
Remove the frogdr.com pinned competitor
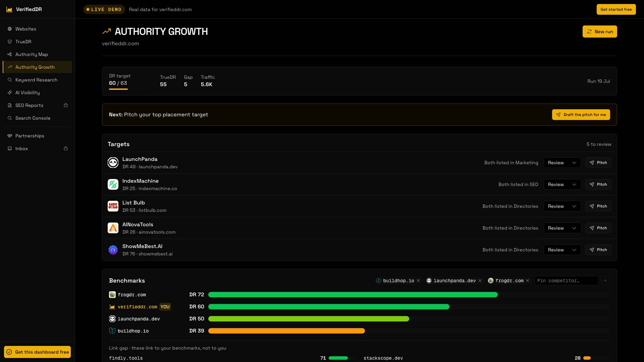tap(528, 281)
